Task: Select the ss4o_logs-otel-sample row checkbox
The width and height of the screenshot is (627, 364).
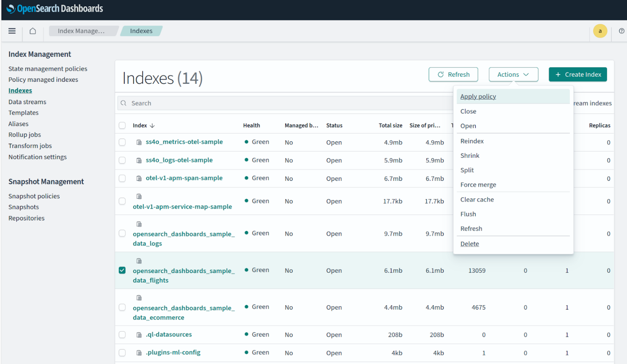Action: tap(122, 160)
